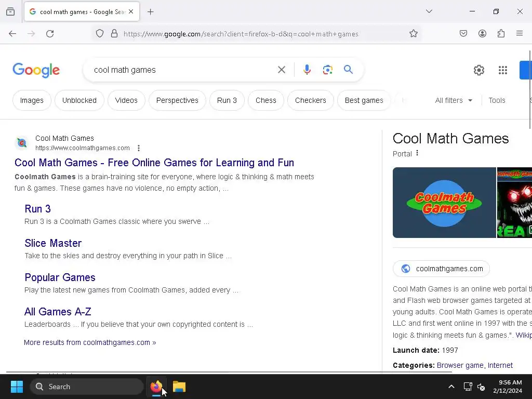Open Firefox View recent browsing icon
532x399 pixels.
pos(10,11)
